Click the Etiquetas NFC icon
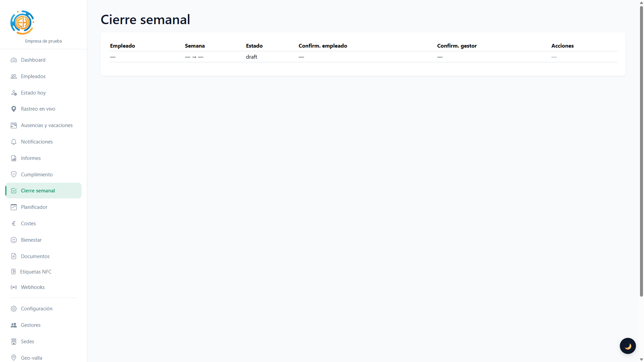644x362 pixels. pos(13,271)
